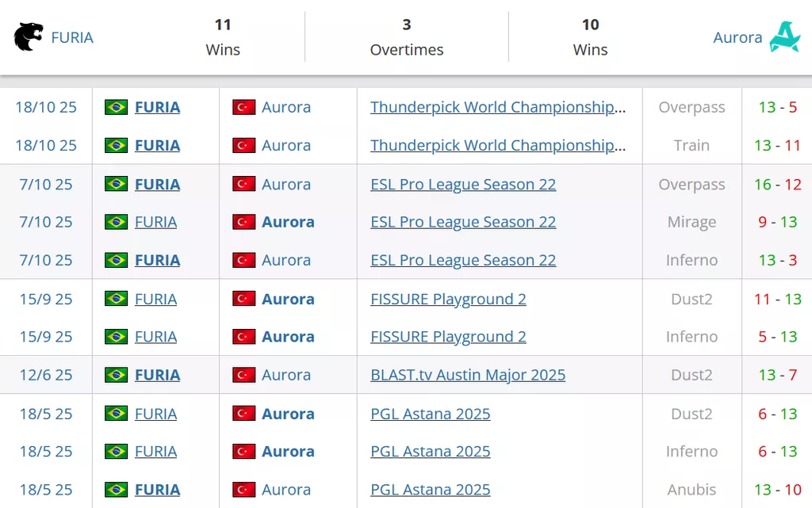Open ESL Pro League Season 22 Mirage match
This screenshot has width=812, height=508.
point(463,222)
